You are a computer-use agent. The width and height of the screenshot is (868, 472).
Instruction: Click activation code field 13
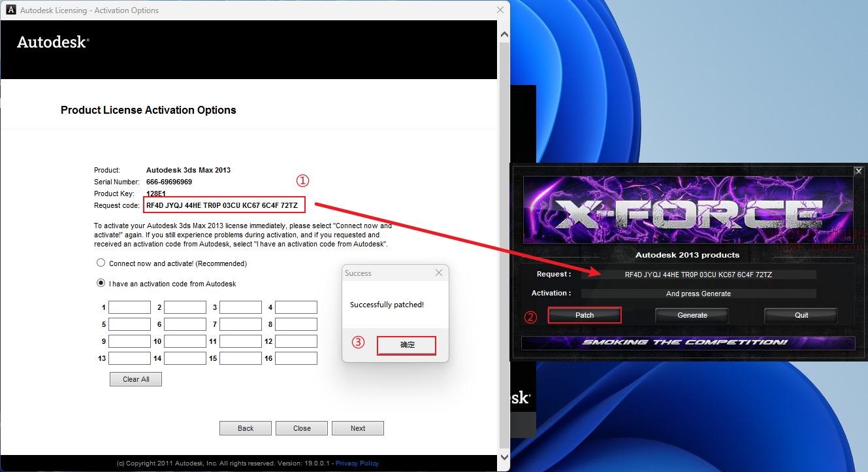[x=129, y=358]
